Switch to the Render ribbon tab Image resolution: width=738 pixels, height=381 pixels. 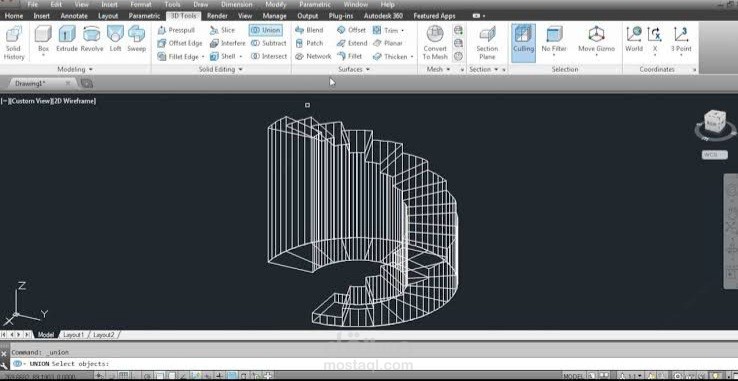tap(217, 16)
